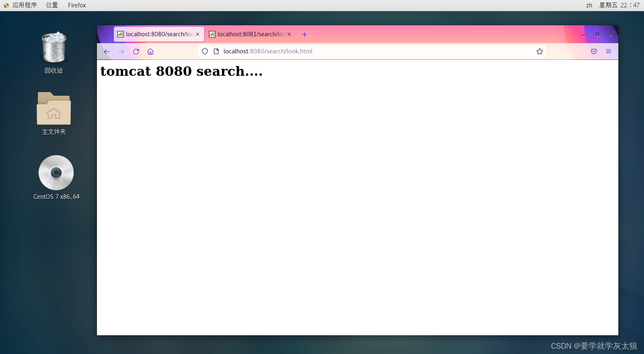
Task: Select the 主文件夹 home folder icon
Action: coord(54,113)
